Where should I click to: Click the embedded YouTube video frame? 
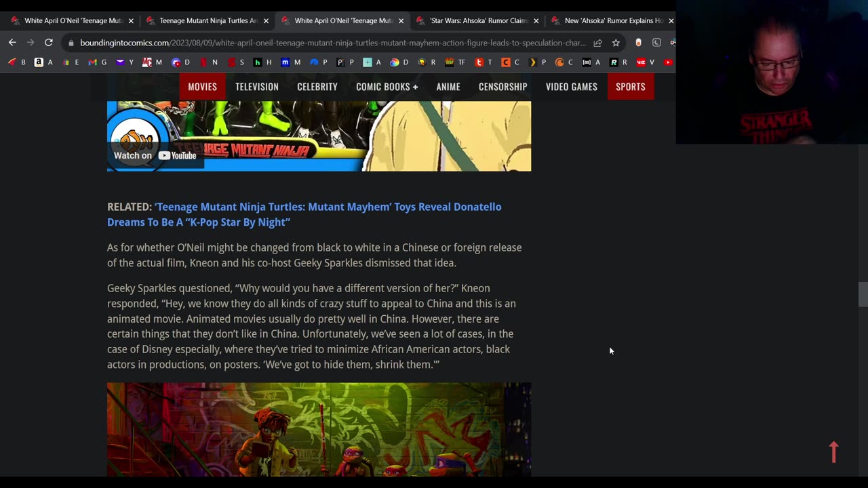pyautogui.click(x=319, y=136)
